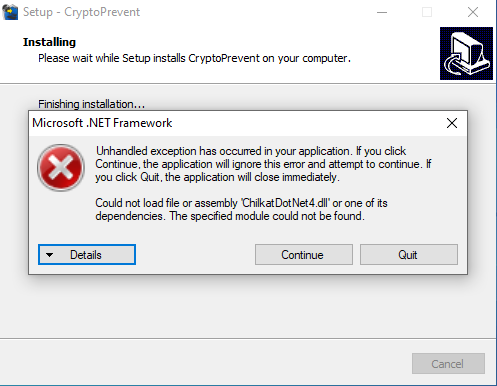Close the CryptoPrevent Setup window
Screen dimensions: 497x386
(x=473, y=12)
